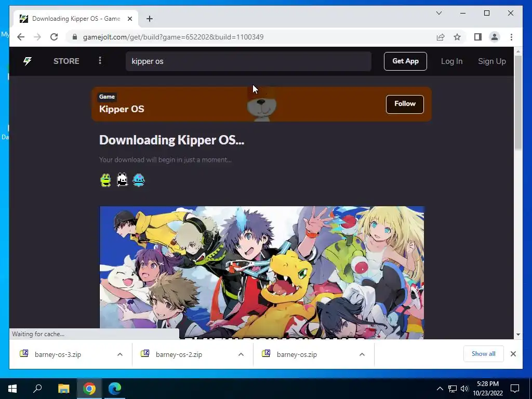Go forward with the browser arrow
Image resolution: width=532 pixels, height=399 pixels.
(x=37, y=37)
